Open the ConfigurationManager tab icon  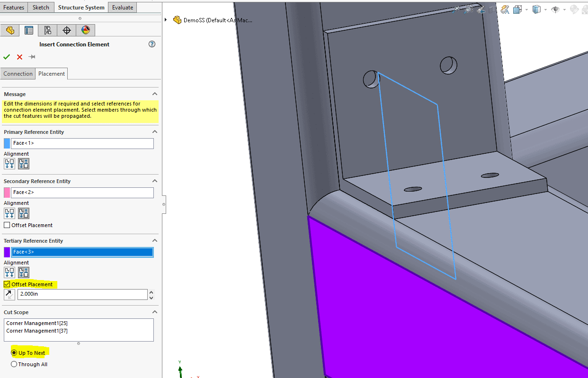coord(48,30)
